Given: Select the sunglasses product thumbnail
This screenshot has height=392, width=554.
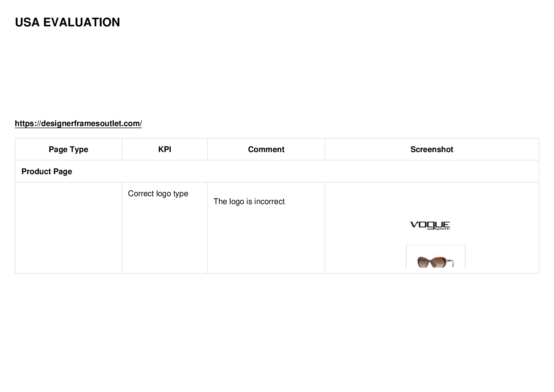Looking at the screenshot, I should coord(436,256).
